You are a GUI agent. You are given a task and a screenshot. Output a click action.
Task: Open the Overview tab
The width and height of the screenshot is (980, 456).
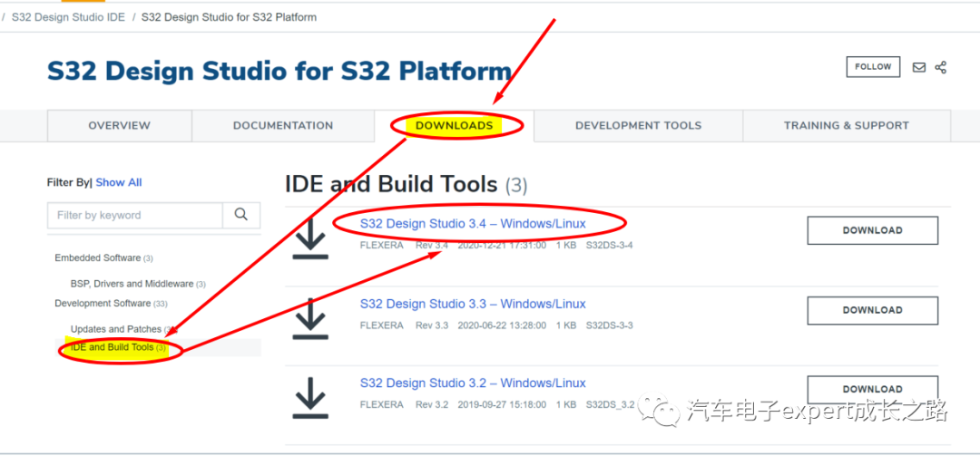point(120,125)
